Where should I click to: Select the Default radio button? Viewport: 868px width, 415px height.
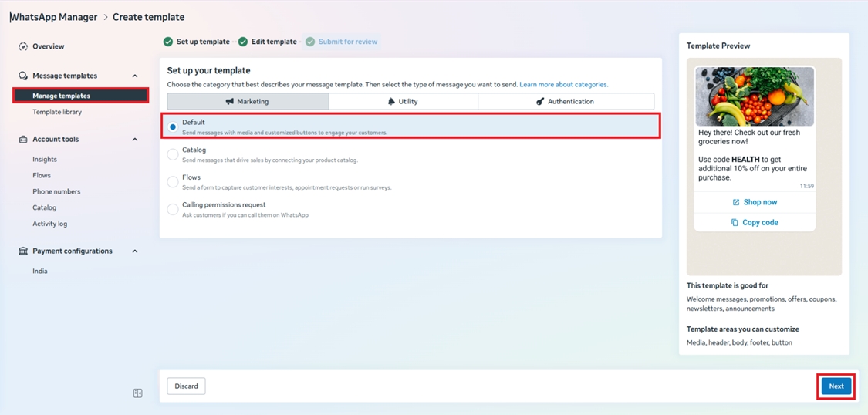(x=173, y=127)
